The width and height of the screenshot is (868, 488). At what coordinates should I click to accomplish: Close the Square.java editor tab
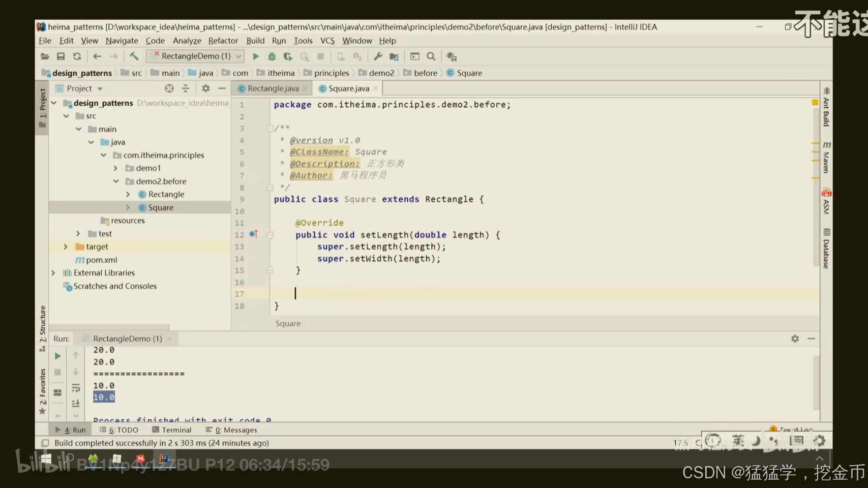[x=375, y=88]
